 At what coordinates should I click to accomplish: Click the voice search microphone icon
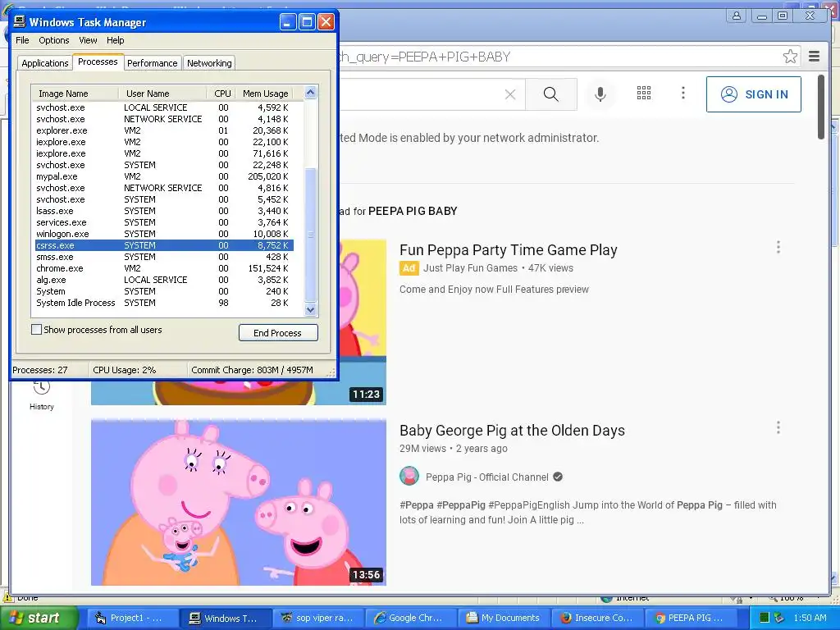(600, 94)
